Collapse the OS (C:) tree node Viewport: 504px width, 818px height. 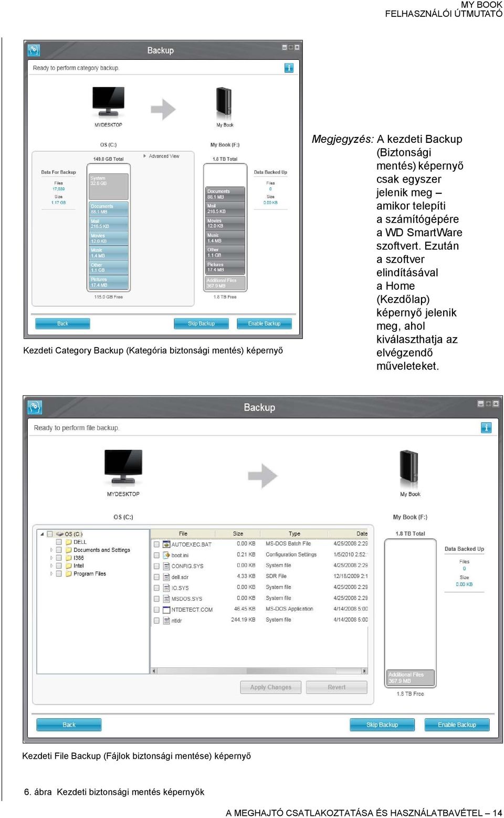click(x=42, y=534)
